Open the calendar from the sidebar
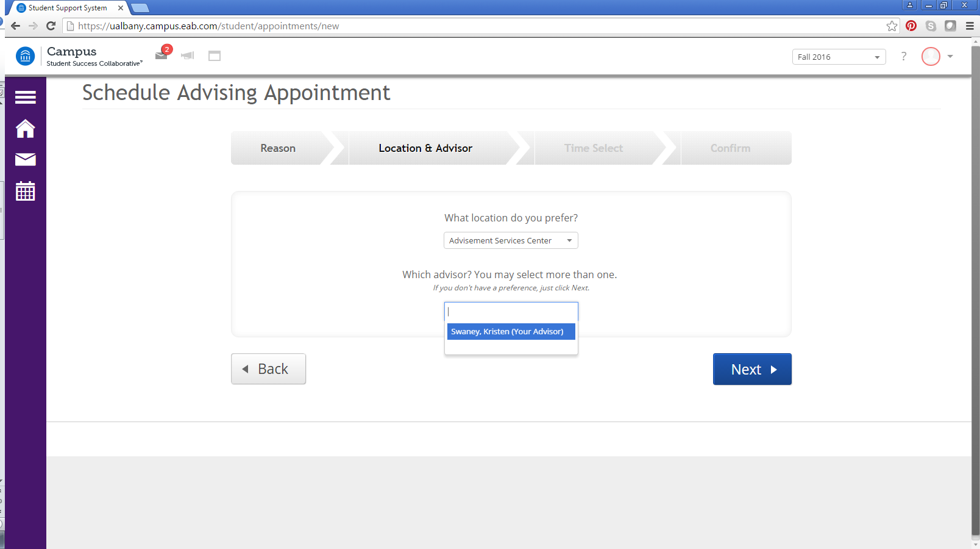The image size is (980, 549). point(25,191)
